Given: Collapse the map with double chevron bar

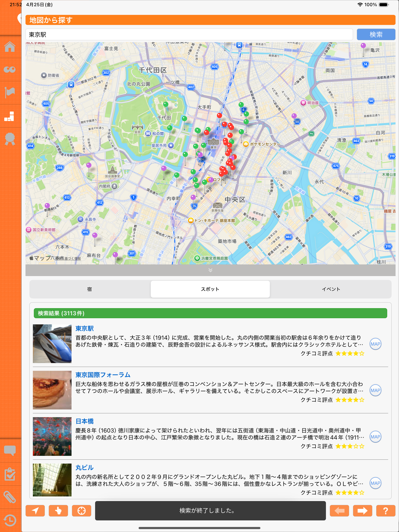Looking at the screenshot, I should pos(211,270).
